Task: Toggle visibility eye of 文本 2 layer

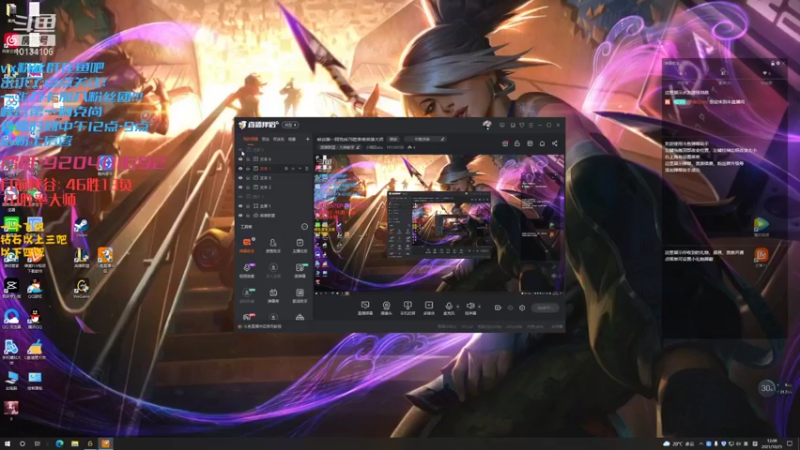Action: pos(241,187)
